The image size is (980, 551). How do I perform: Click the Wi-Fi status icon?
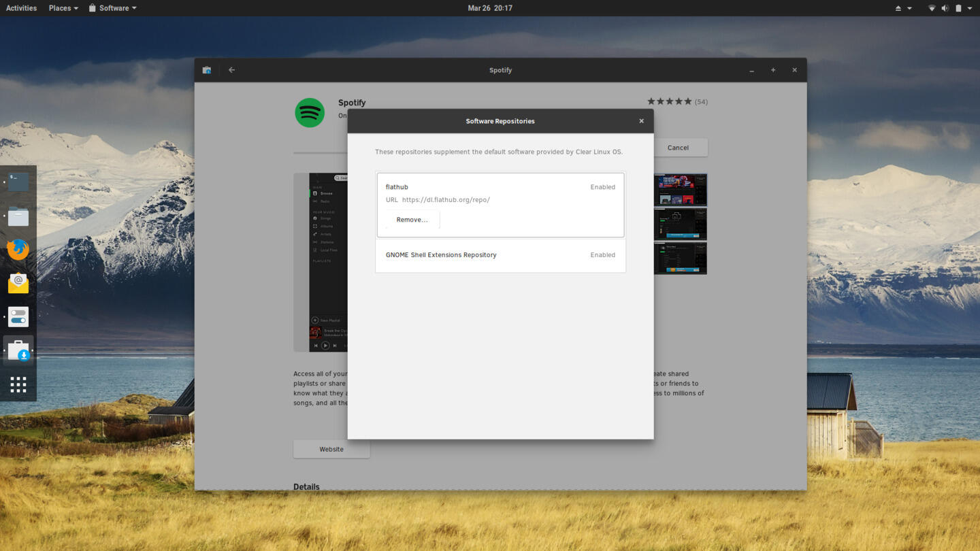click(932, 8)
